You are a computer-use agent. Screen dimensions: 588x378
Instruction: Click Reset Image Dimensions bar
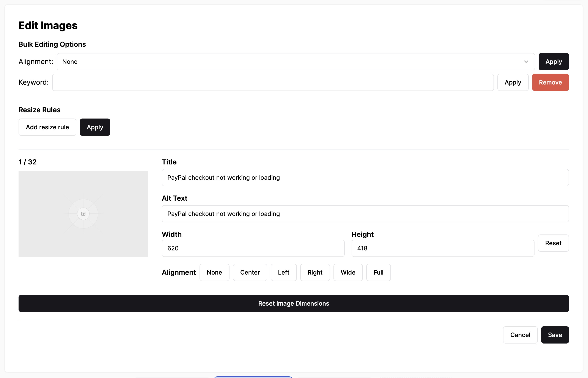click(x=294, y=303)
